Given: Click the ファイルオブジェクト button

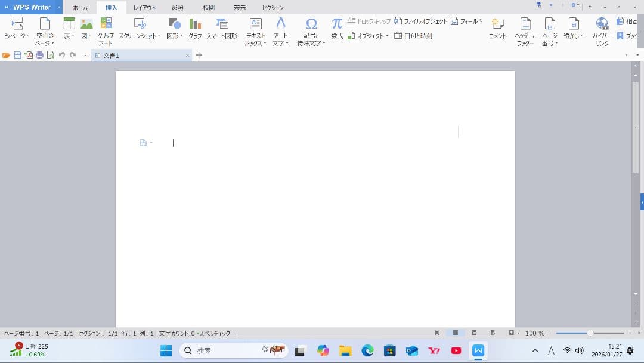Looking at the screenshot, I should pos(421,21).
